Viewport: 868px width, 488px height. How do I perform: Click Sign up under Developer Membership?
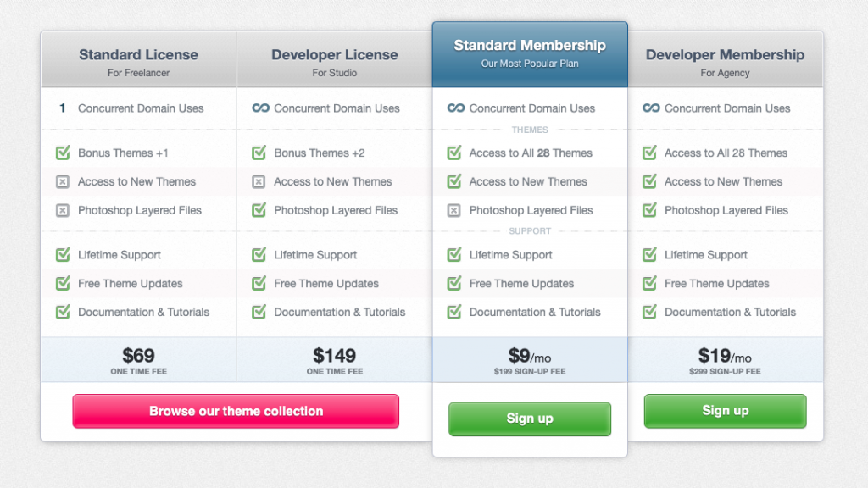point(725,411)
